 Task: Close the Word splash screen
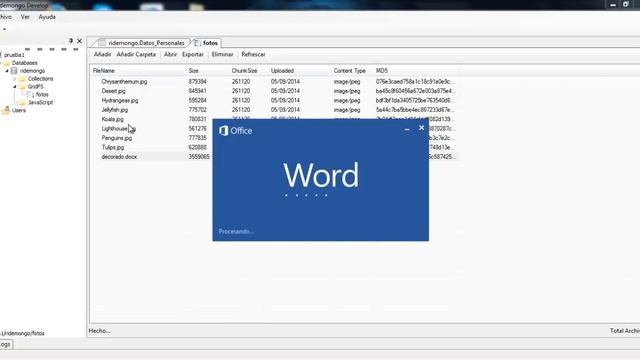(422, 128)
